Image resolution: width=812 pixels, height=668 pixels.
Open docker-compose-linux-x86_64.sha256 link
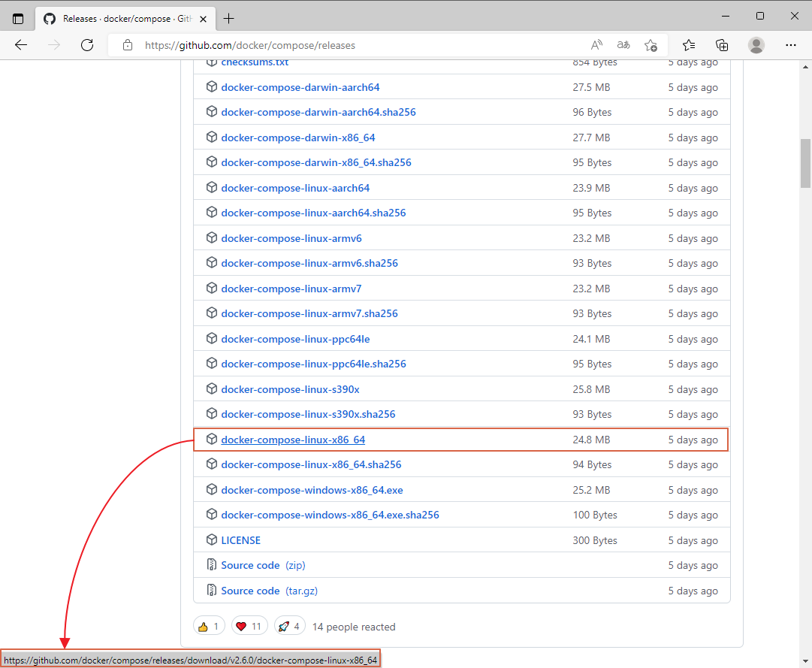[311, 464]
